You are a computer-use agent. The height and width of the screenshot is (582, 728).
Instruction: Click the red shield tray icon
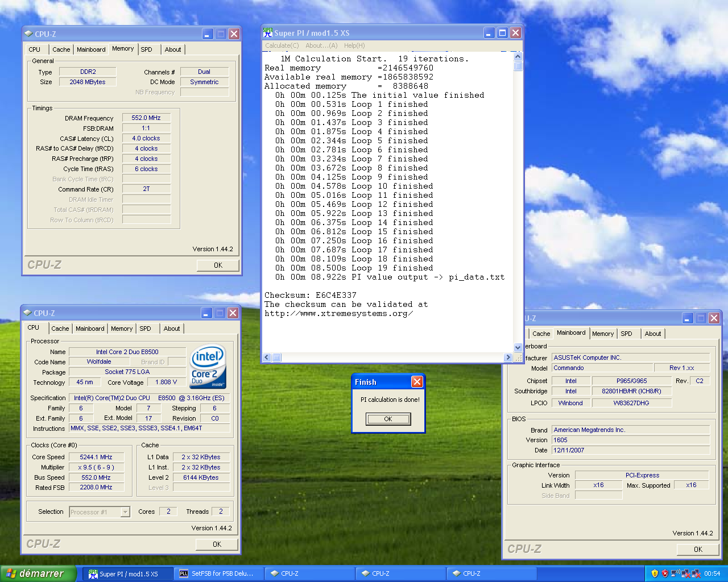tap(665, 574)
